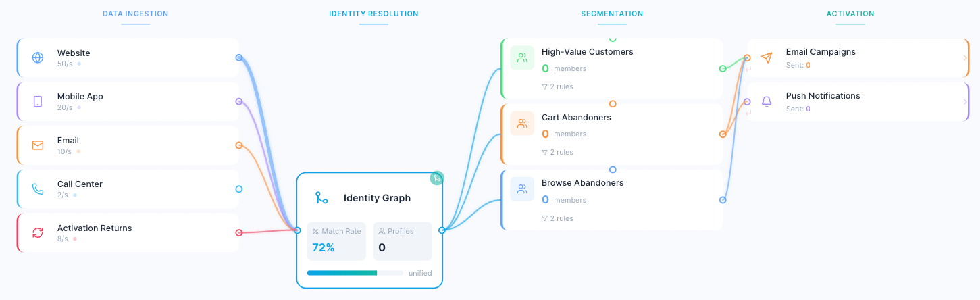Click the Website globe icon
This screenshot has width=980, height=300.
pos(38,57)
